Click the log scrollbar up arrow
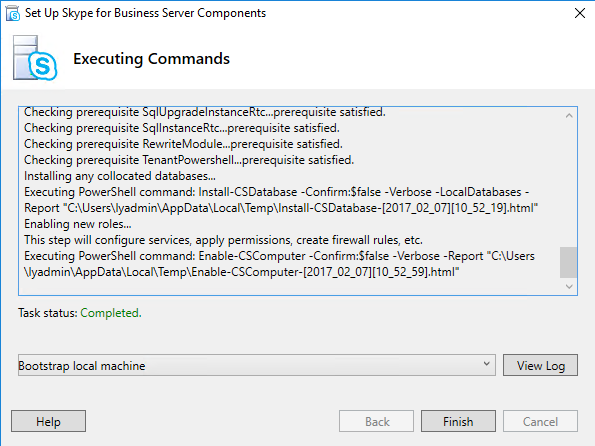This screenshot has width=595, height=446. [x=569, y=115]
